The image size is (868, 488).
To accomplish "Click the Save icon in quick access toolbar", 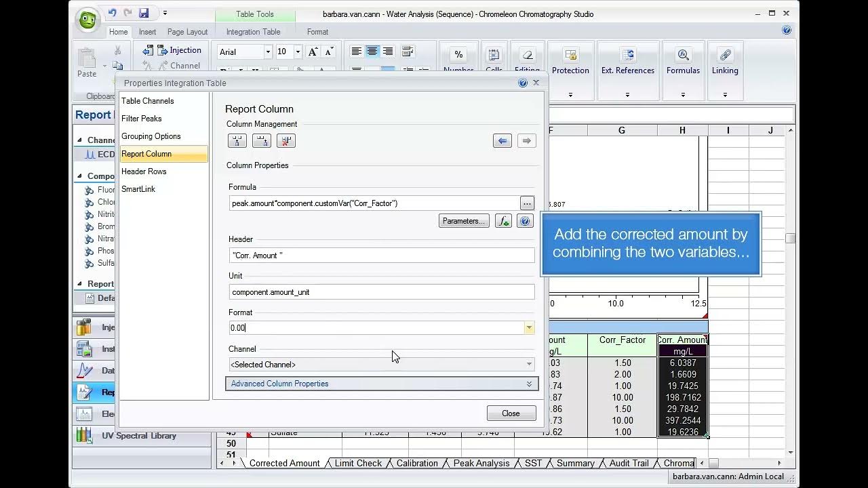I will click(144, 13).
